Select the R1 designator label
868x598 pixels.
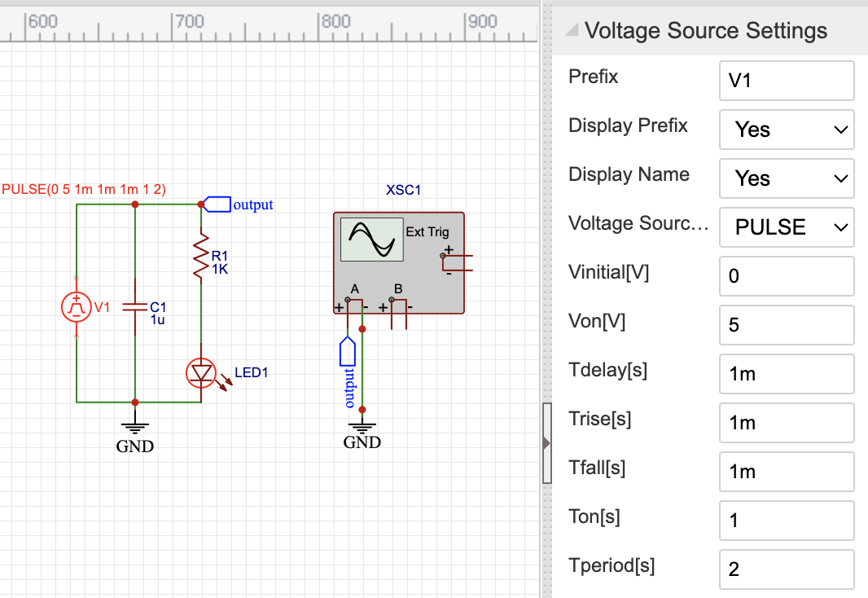(220, 255)
